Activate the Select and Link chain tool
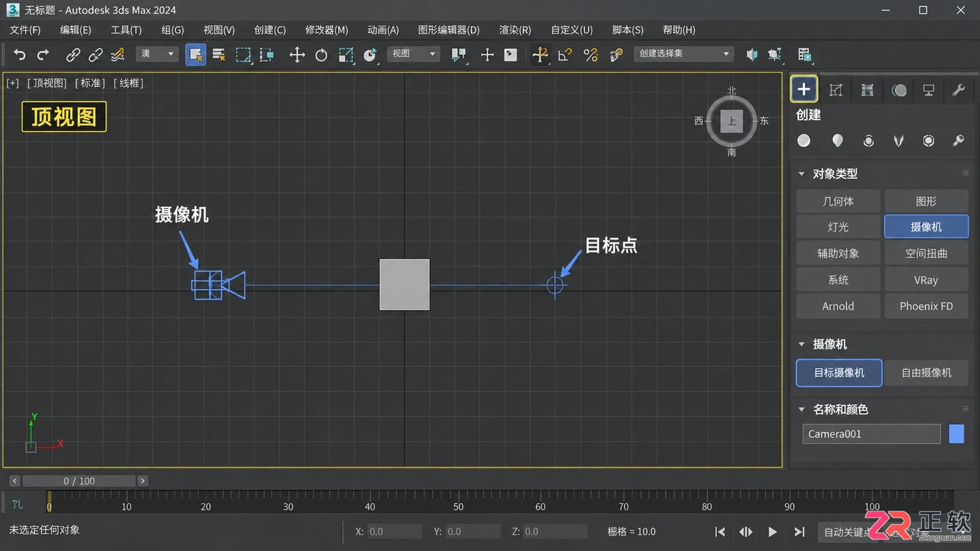This screenshot has height=551, width=980. click(x=73, y=54)
